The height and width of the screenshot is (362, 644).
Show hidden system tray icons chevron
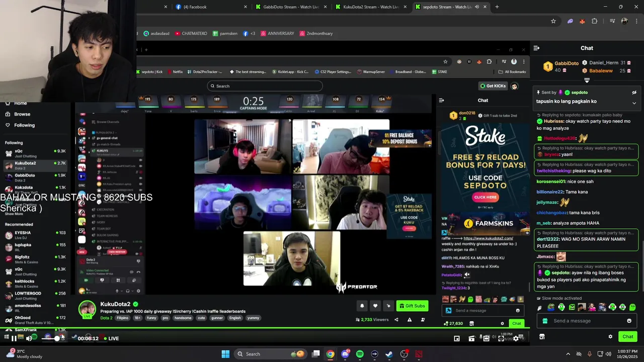[x=568, y=354]
